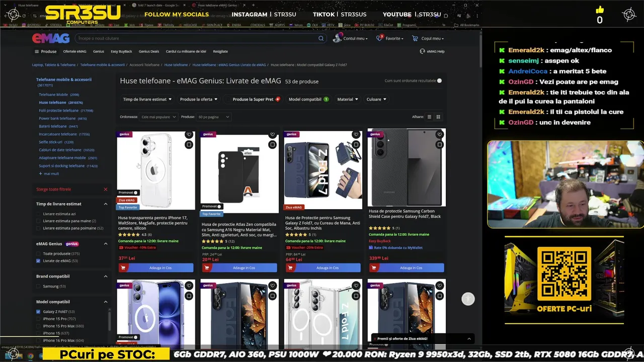Click the eMAG logo

tap(50, 38)
